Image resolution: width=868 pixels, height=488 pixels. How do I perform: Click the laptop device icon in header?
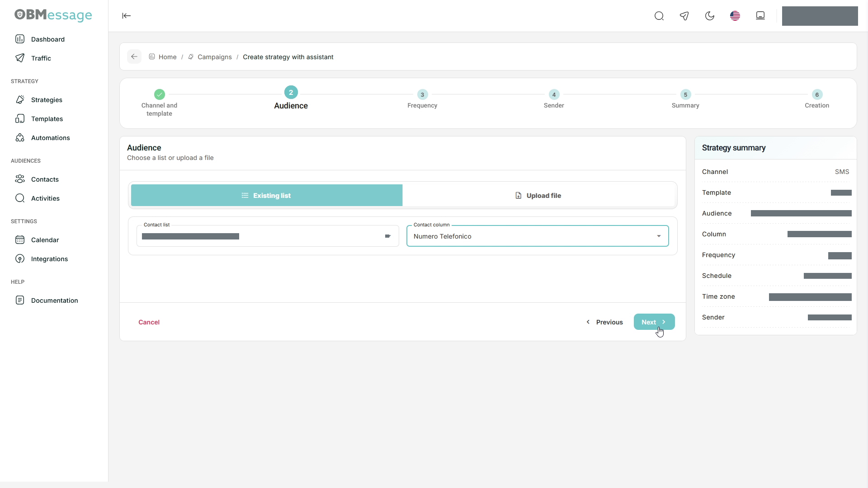(760, 16)
